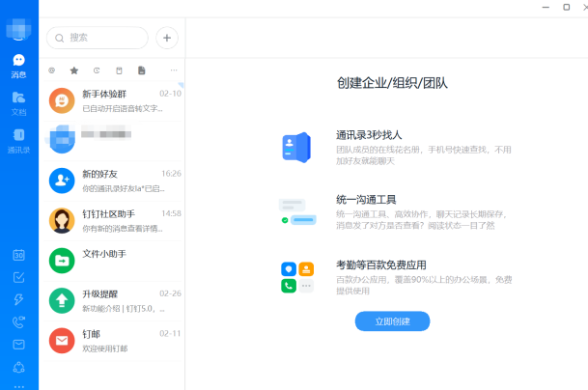Click the plus button next to search

pyautogui.click(x=167, y=38)
